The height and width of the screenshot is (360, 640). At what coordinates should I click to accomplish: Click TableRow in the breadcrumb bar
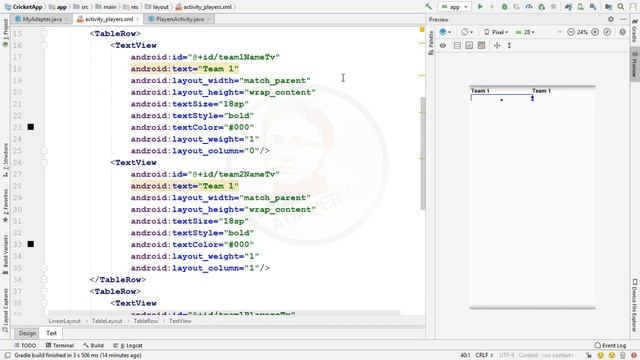[x=145, y=321]
